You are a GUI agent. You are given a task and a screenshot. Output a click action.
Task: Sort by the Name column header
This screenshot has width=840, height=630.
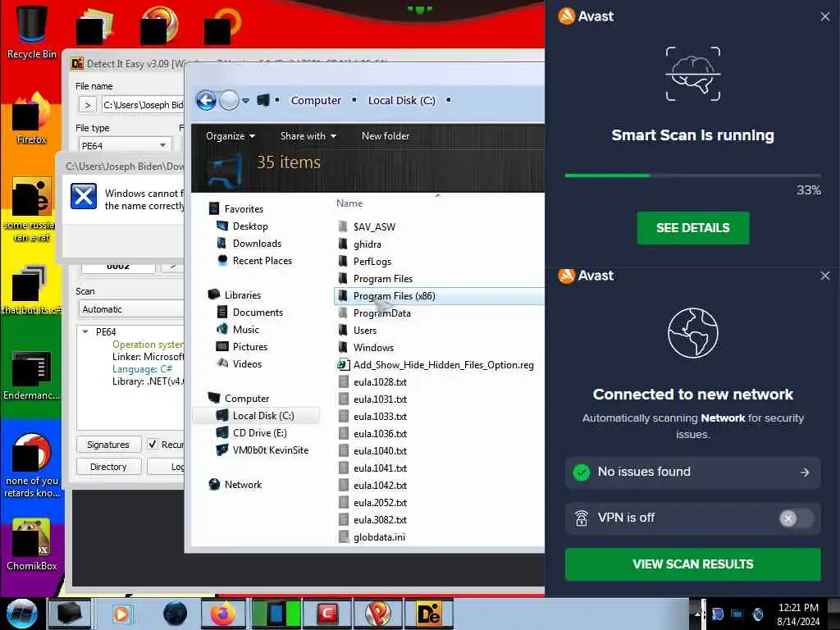pyautogui.click(x=349, y=203)
